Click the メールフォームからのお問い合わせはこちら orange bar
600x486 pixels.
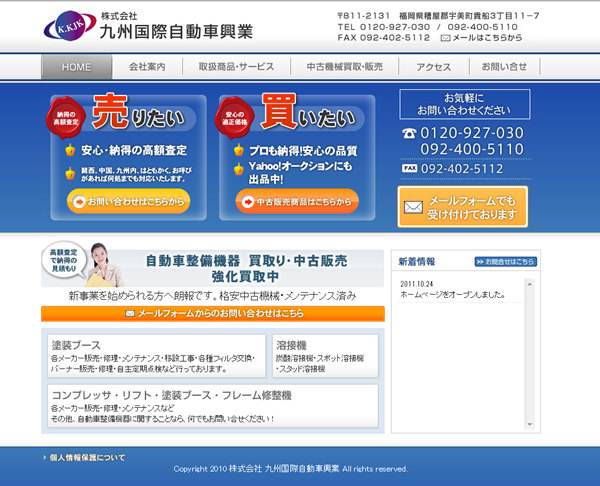[213, 314]
